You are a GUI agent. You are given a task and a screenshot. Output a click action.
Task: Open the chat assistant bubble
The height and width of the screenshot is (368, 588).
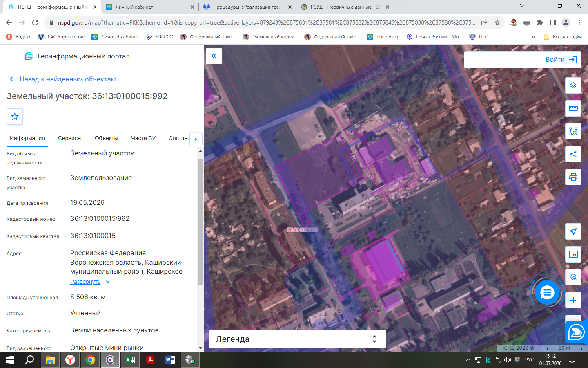[547, 293]
